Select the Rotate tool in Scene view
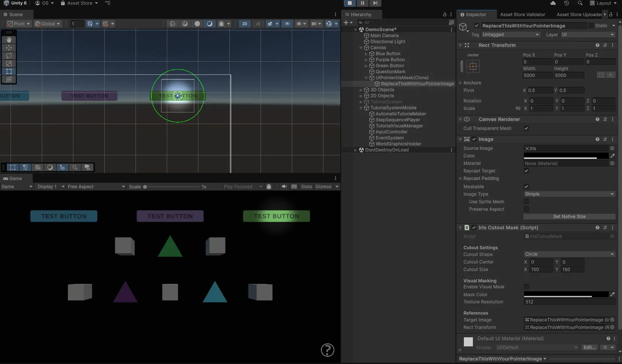Screen dimensions: 622x364 point(9,56)
